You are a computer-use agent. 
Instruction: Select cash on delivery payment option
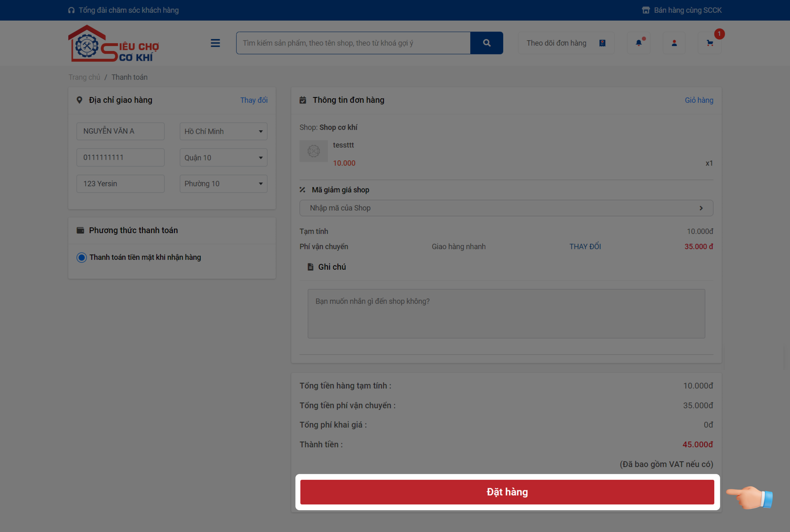pyautogui.click(x=81, y=257)
